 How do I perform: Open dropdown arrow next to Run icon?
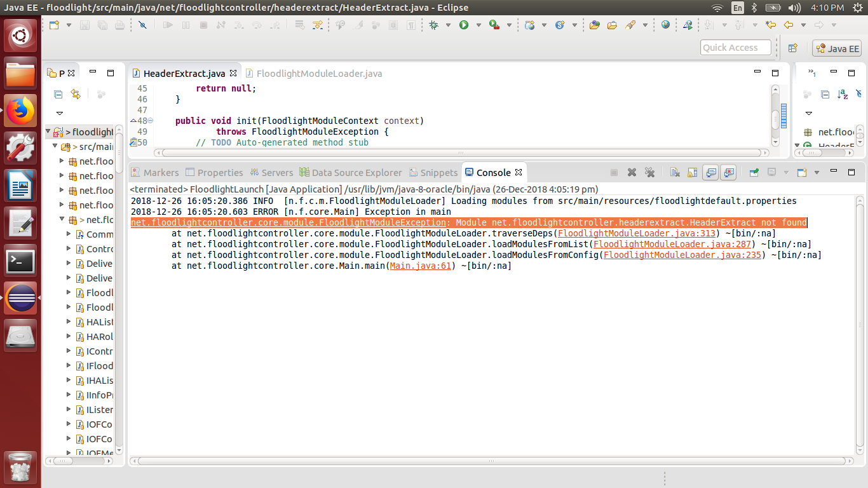coord(478,25)
